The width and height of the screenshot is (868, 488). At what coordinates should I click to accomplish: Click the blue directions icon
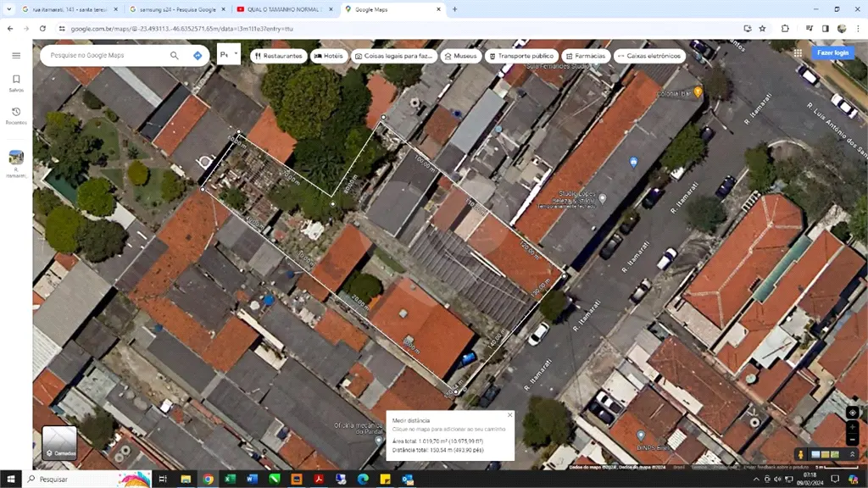tap(198, 56)
